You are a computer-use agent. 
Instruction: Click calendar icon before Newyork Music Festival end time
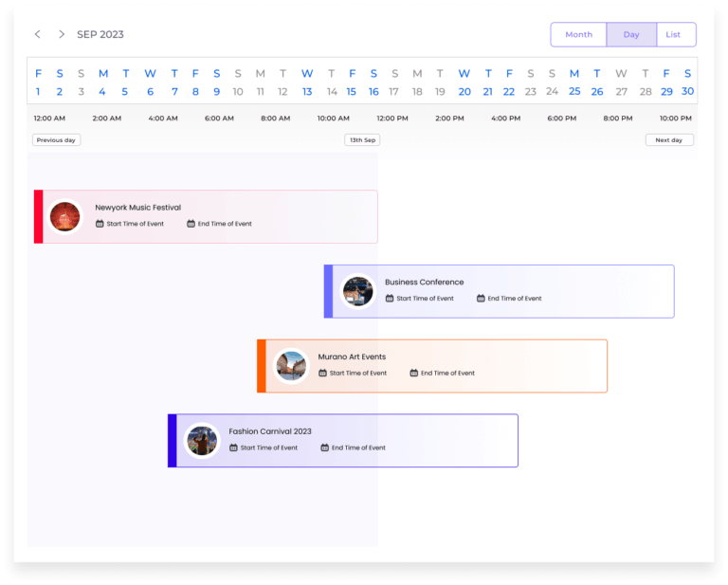tap(191, 224)
